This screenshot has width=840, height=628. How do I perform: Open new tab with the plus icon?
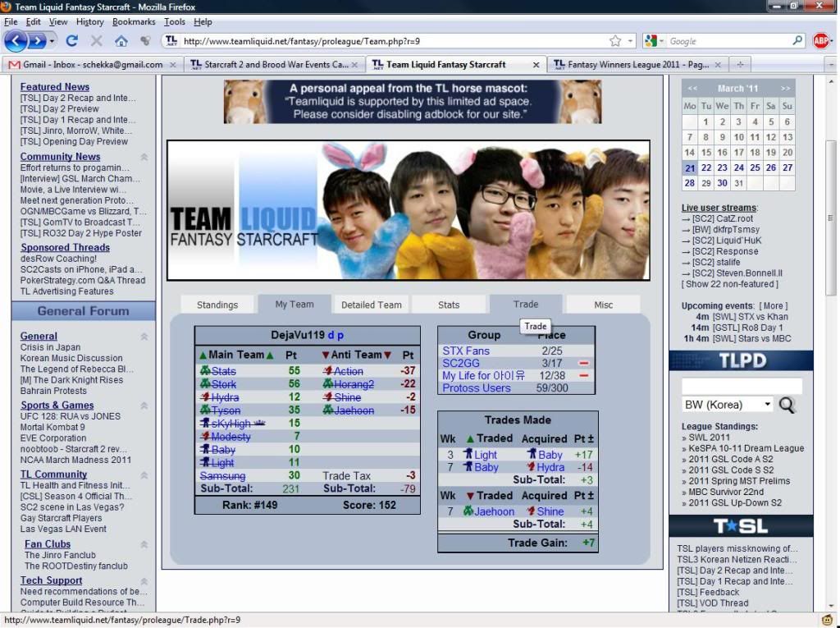point(740,64)
